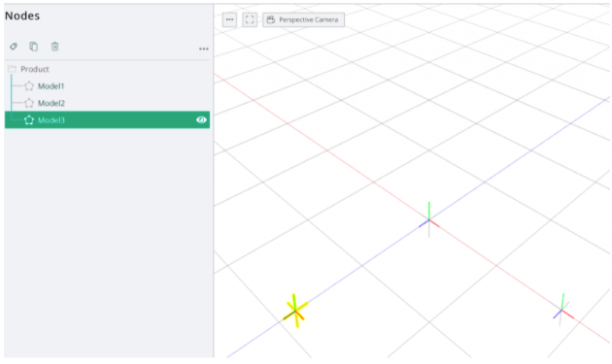Click the duplicate node icon
The image size is (612, 364).
(x=34, y=47)
